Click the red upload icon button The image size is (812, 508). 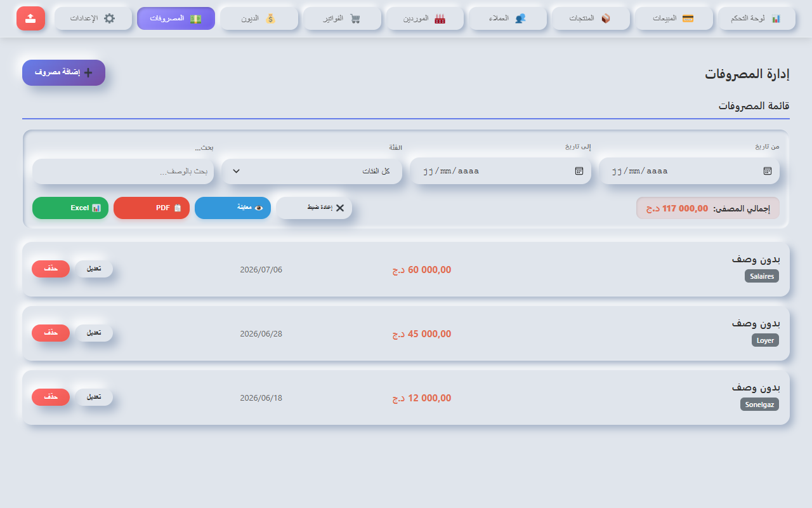click(x=30, y=18)
